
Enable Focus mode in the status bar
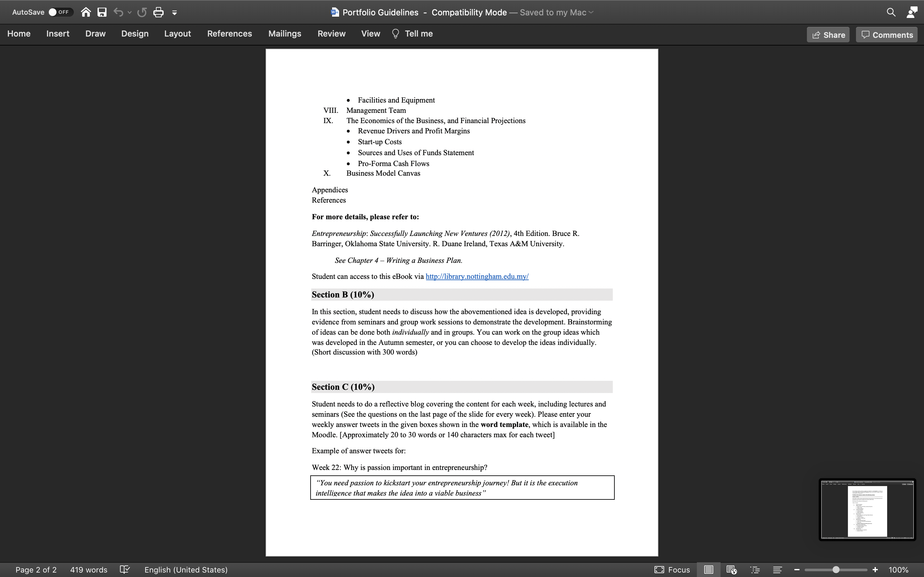(672, 569)
